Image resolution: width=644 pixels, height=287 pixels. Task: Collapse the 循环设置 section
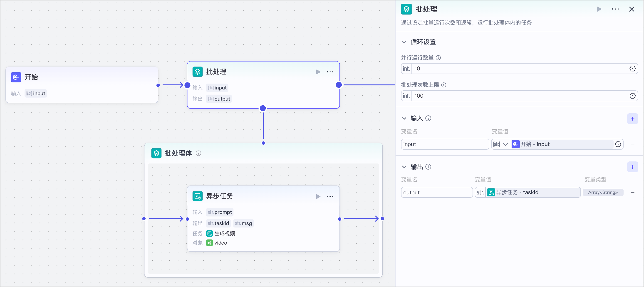pos(404,42)
